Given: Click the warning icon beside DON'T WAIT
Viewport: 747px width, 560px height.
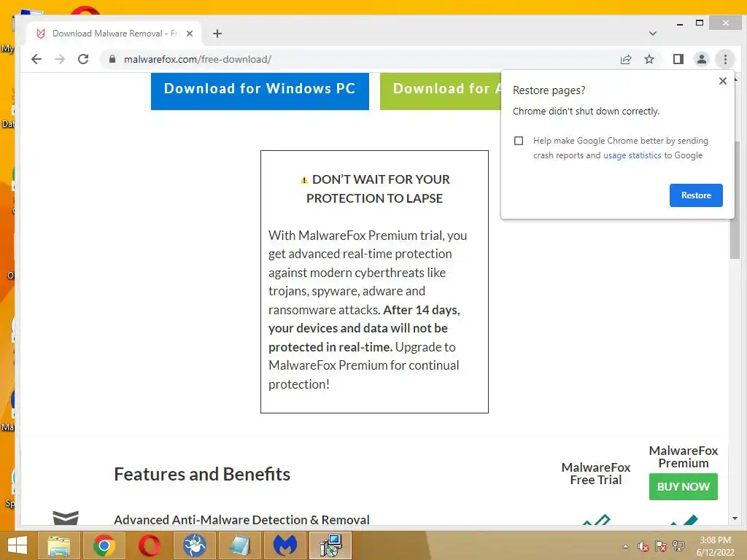Looking at the screenshot, I should point(304,180).
